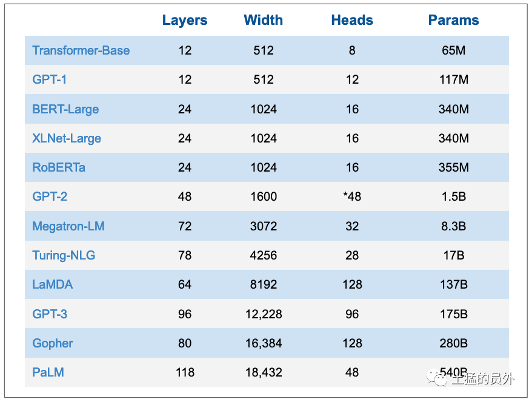This screenshot has height=402, width=532.
Task: Click the 12,228 width value for GPT-3
Action: coord(264,314)
